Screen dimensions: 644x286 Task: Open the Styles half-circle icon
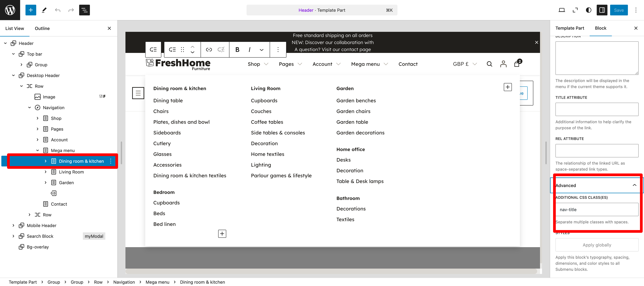(x=588, y=10)
